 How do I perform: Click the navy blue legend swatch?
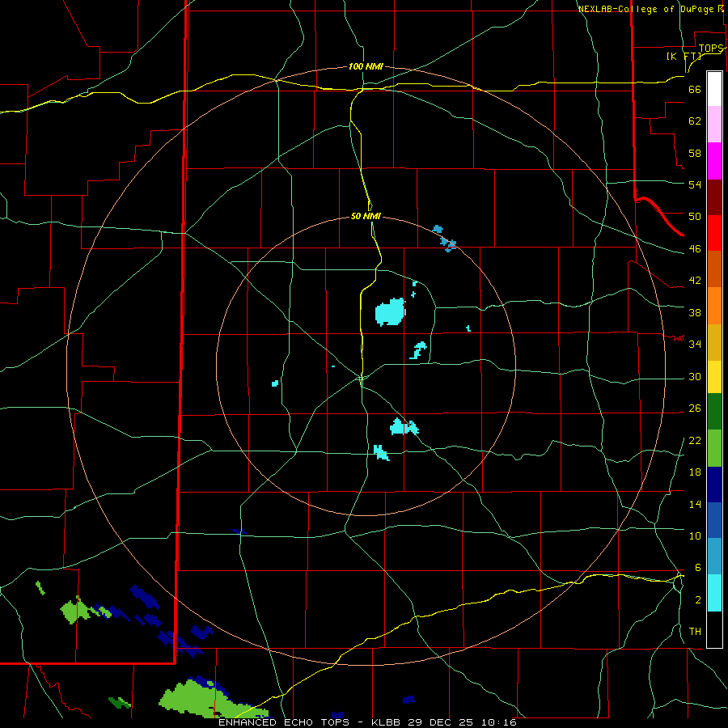tap(714, 485)
